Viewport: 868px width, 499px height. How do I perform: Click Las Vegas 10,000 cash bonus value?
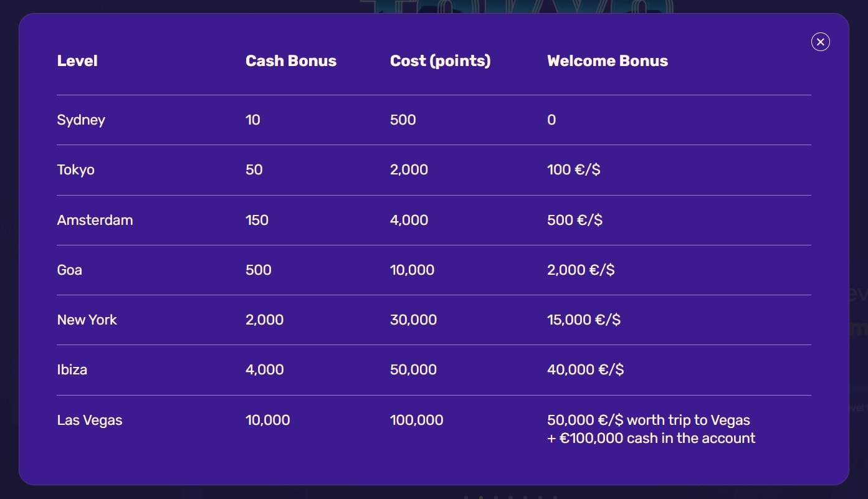267,420
